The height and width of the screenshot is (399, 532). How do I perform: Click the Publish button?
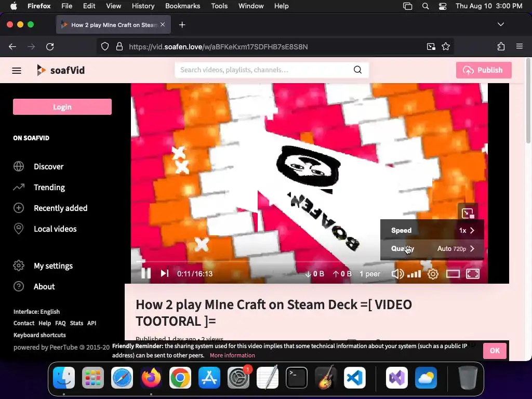[484, 70]
